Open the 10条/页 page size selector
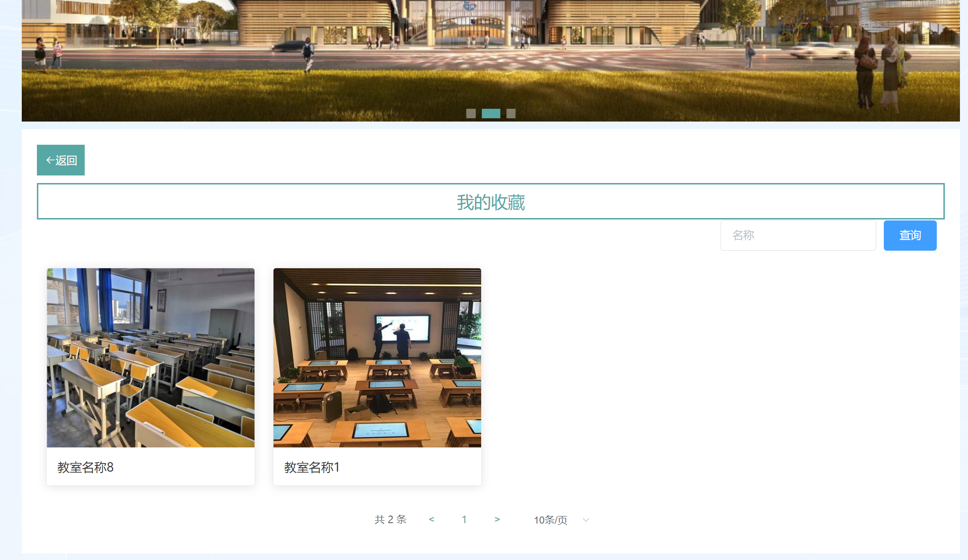Image resolution: width=968 pixels, height=560 pixels. (x=552, y=520)
